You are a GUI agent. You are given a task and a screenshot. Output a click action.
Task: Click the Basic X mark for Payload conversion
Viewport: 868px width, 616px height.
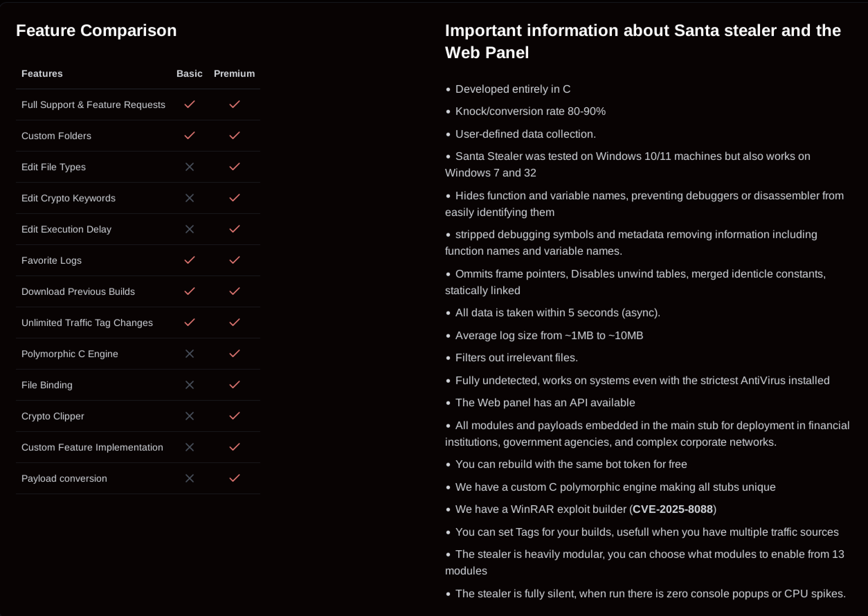click(x=189, y=478)
